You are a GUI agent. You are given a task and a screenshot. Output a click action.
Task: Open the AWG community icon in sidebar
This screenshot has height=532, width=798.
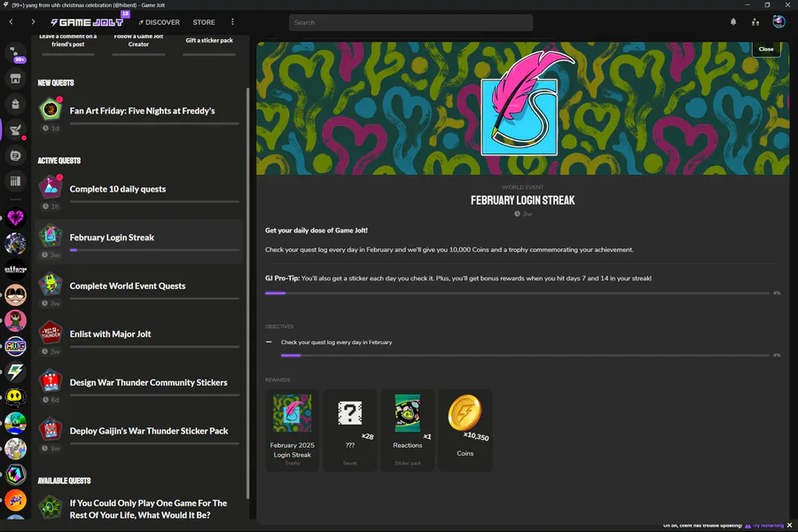pyautogui.click(x=15, y=346)
